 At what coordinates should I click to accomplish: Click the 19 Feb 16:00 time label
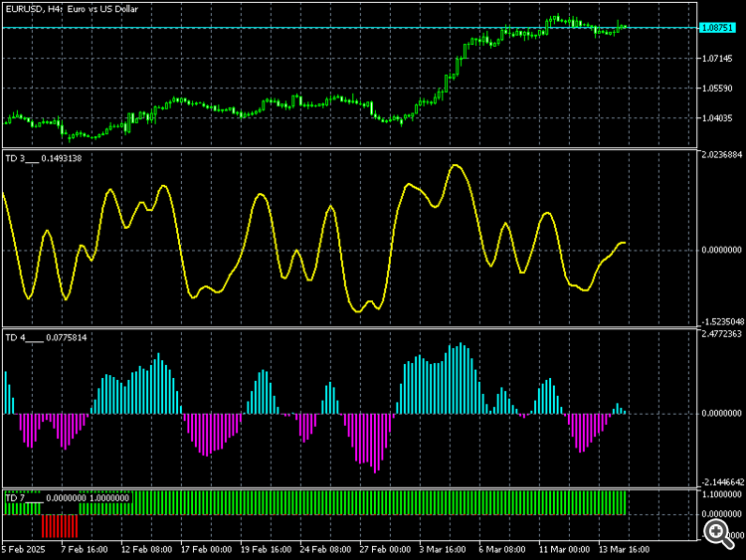tap(266, 549)
